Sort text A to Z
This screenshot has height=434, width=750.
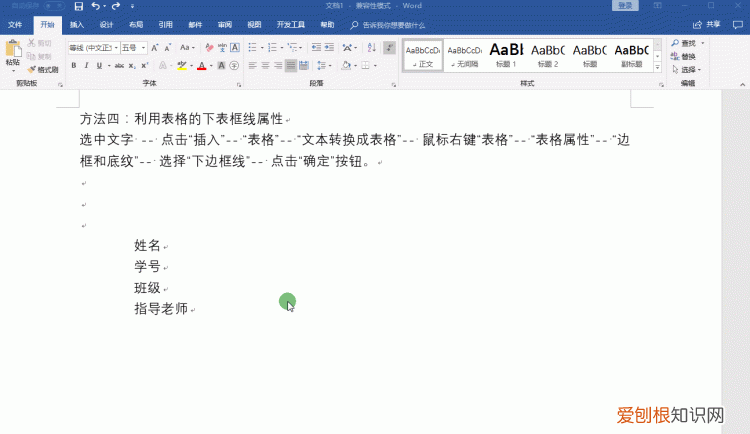coord(372,47)
